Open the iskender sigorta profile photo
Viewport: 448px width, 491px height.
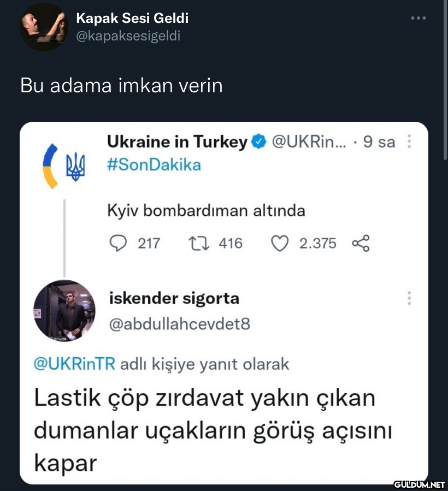click(64, 311)
